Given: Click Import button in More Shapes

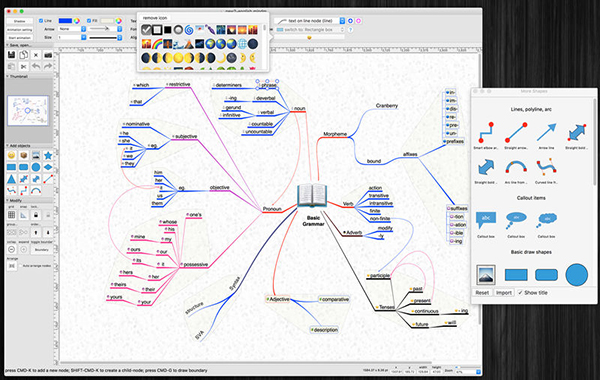Looking at the screenshot, I should [504, 293].
